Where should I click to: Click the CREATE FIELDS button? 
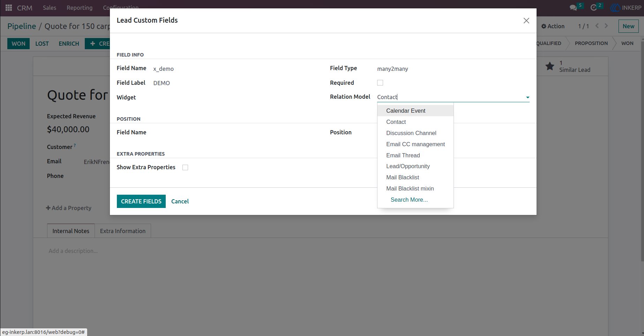coord(141,201)
